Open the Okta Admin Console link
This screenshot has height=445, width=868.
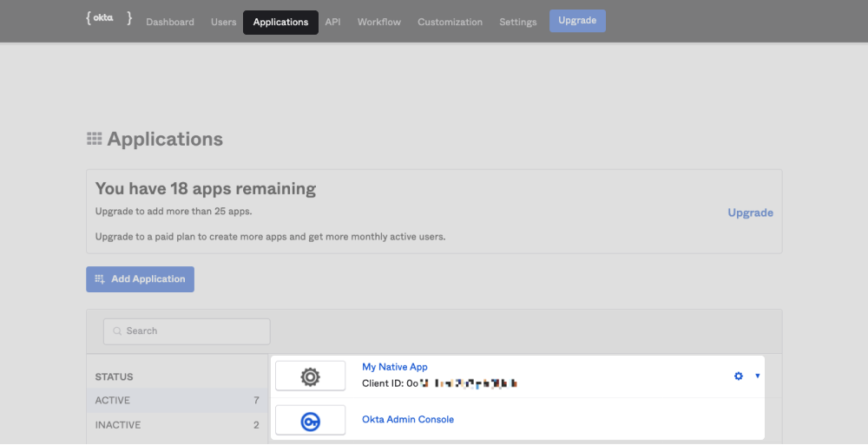click(x=407, y=420)
